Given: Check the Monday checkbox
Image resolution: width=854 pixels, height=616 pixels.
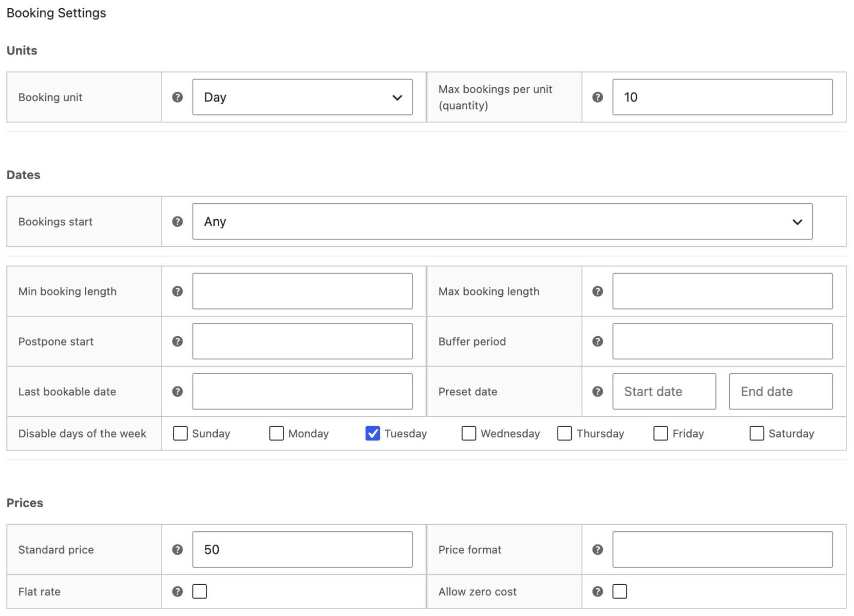Looking at the screenshot, I should (x=276, y=433).
